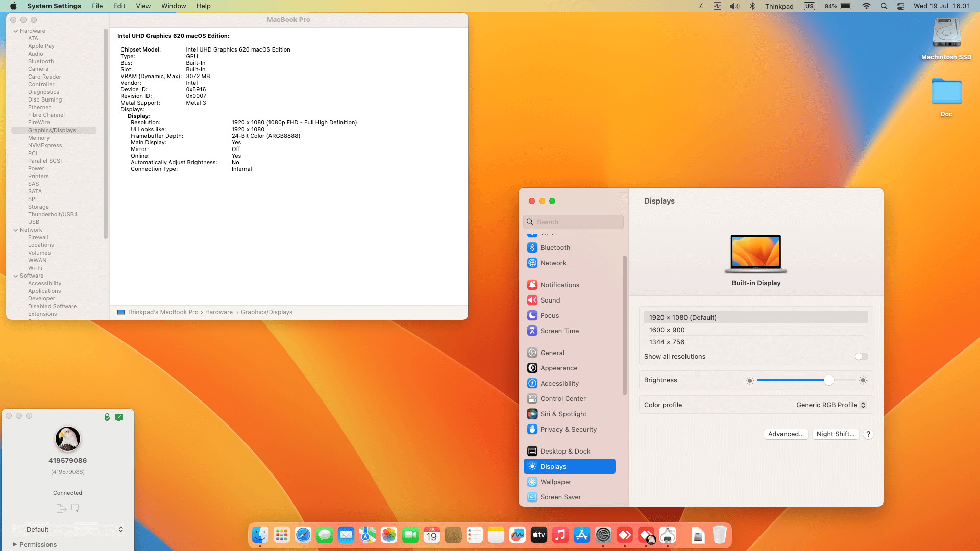Open the Window menu

[x=174, y=6]
